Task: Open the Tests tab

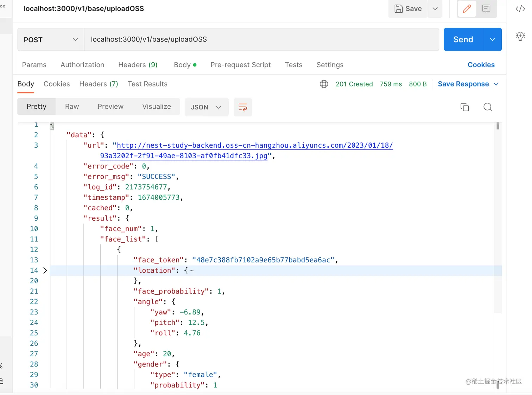Action: 293,65
